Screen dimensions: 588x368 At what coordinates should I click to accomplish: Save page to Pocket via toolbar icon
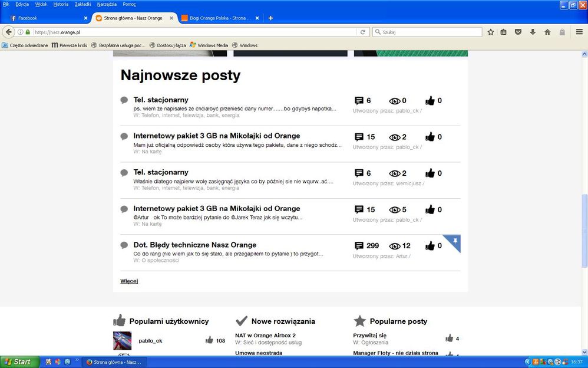coord(518,32)
